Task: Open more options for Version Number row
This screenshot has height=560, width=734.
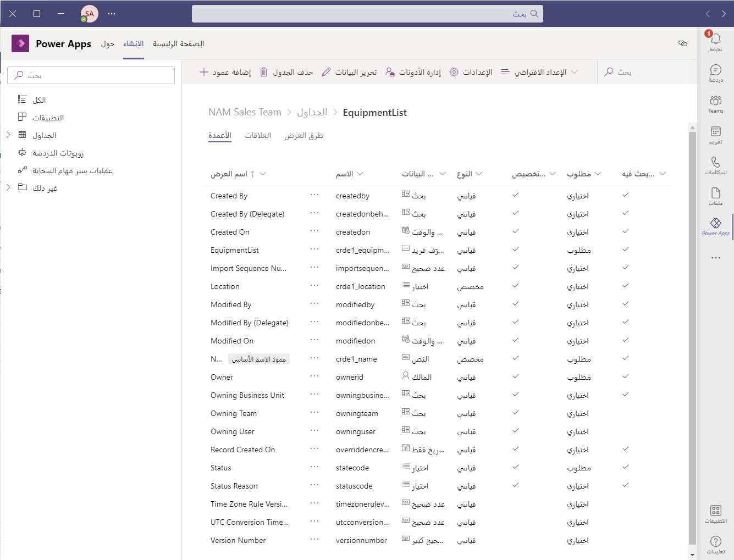Action: pos(314,539)
